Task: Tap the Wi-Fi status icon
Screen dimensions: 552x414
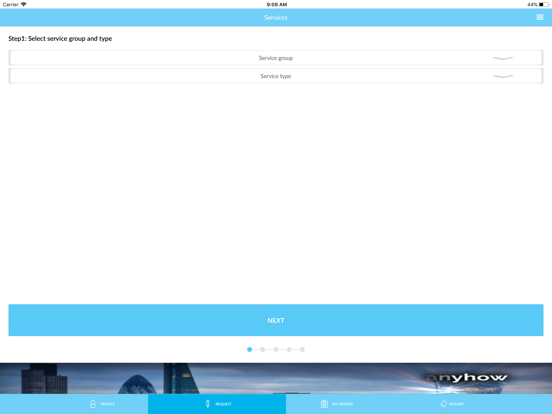Action: (24, 4)
